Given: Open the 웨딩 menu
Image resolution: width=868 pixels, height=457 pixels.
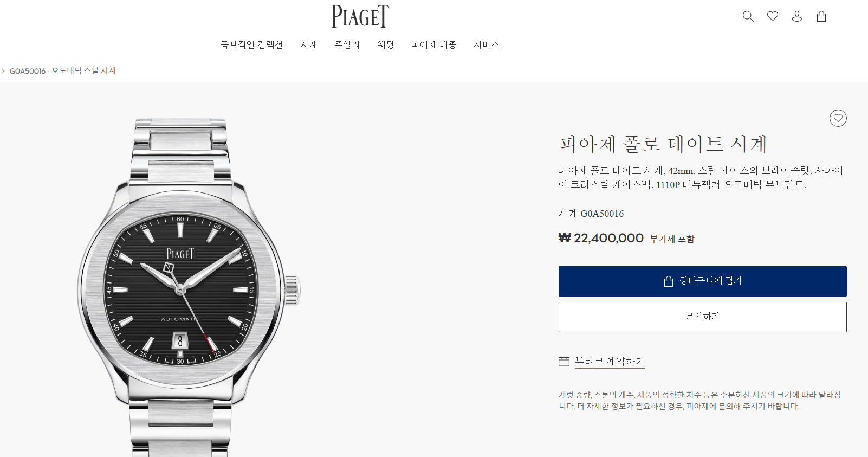Looking at the screenshot, I should point(386,44).
